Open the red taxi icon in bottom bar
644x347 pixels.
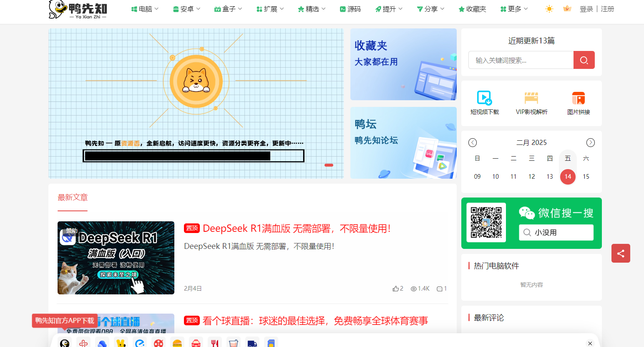tap(196, 343)
